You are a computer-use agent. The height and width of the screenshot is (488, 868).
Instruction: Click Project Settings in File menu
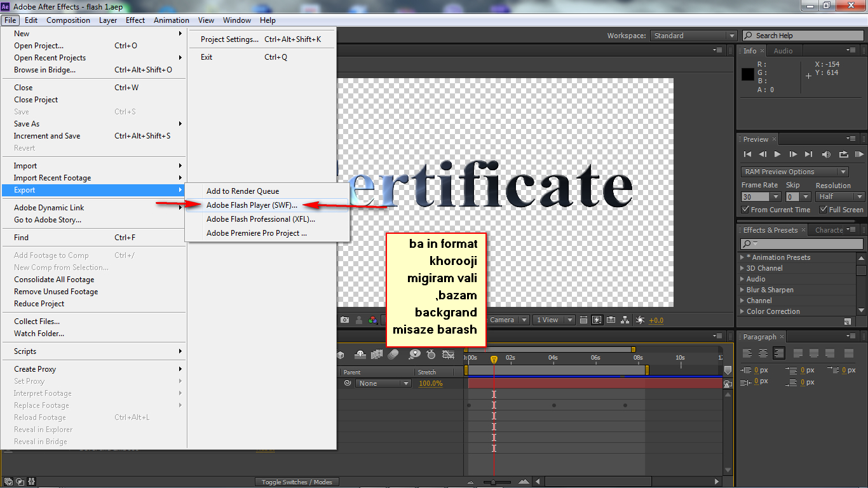click(x=261, y=39)
